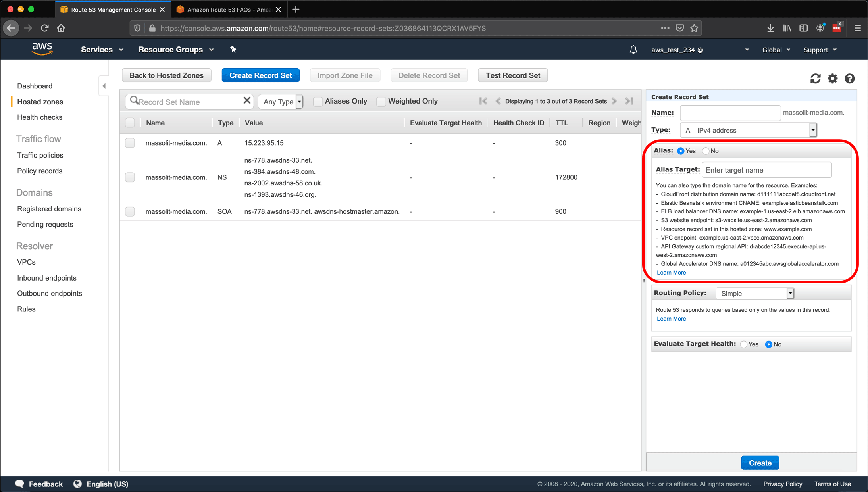Open the red extension icon with badge 4
This screenshot has width=868, height=492.
click(837, 27)
